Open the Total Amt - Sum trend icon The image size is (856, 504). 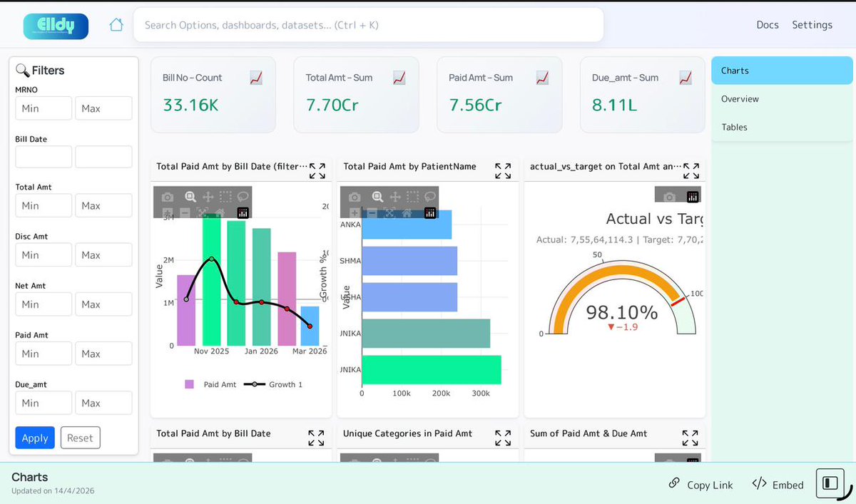coord(399,78)
